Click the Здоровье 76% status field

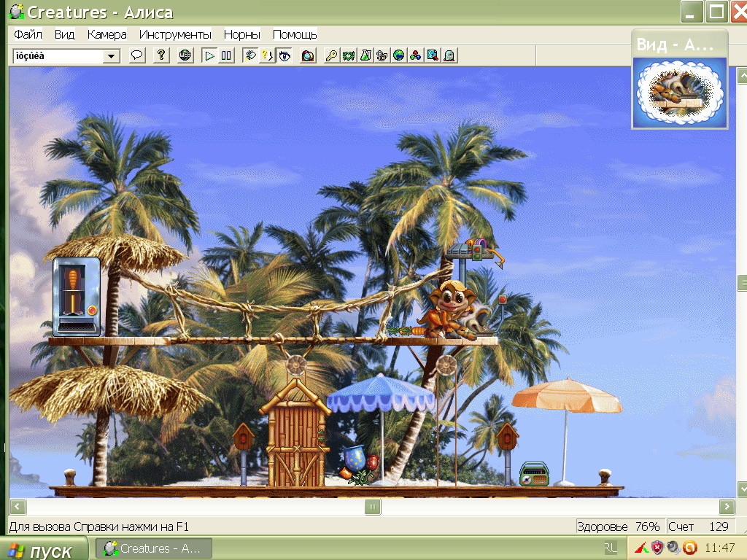[x=619, y=526]
